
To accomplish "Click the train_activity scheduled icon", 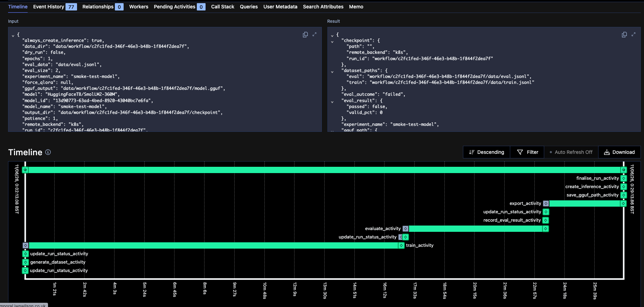I will (x=26, y=245).
